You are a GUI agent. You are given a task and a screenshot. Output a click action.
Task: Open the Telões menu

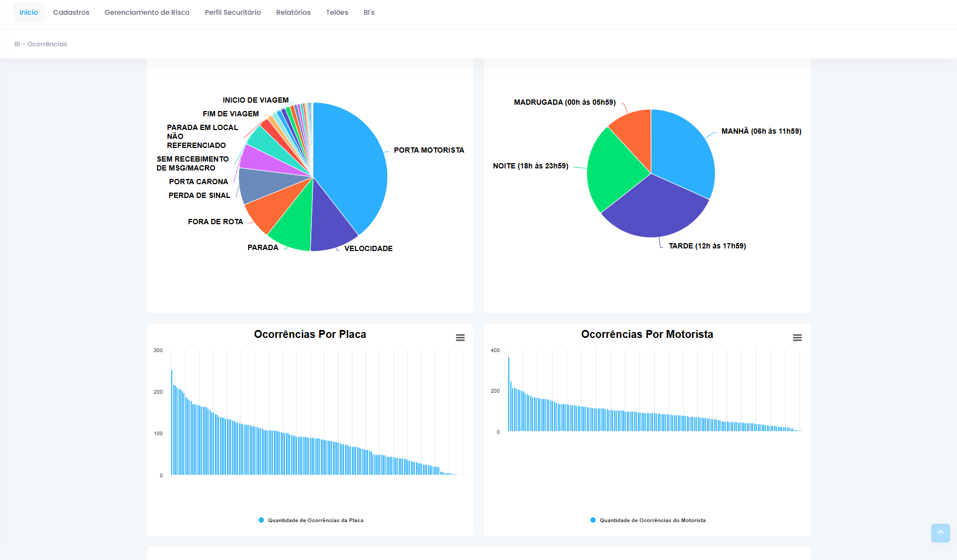coord(337,12)
